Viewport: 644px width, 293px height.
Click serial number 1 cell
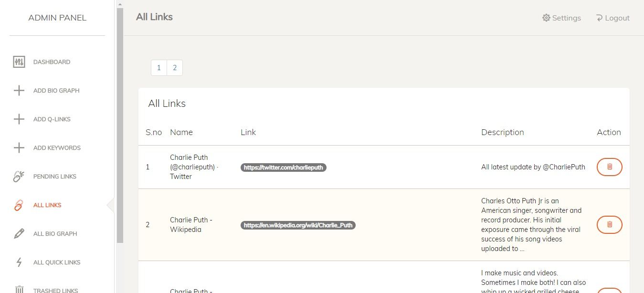point(148,167)
